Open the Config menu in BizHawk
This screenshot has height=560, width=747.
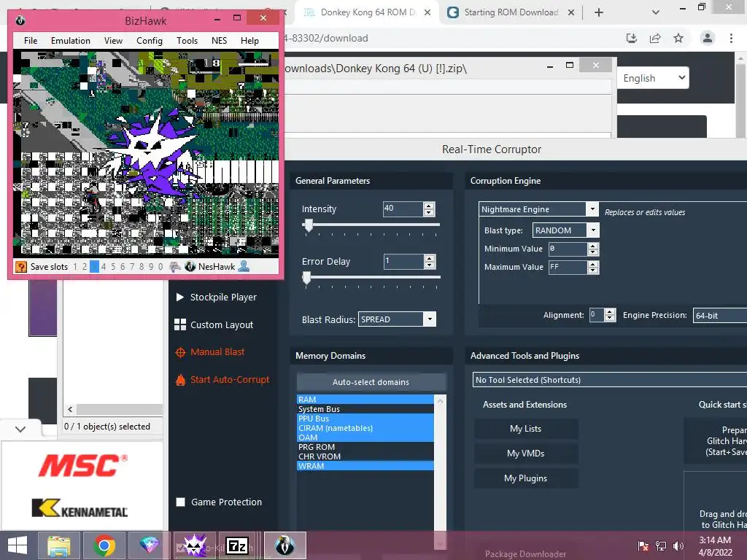pyautogui.click(x=149, y=41)
